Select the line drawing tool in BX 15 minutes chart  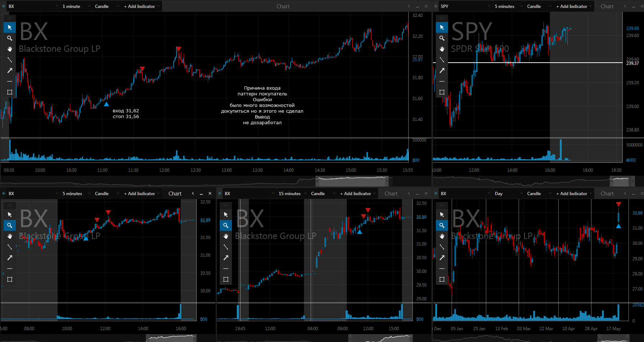[x=226, y=247]
